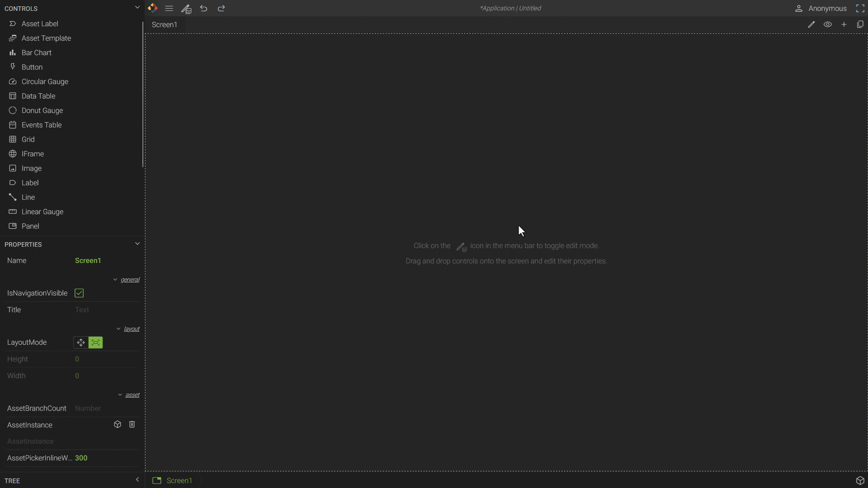Select the Screen1 tab

[165, 25]
